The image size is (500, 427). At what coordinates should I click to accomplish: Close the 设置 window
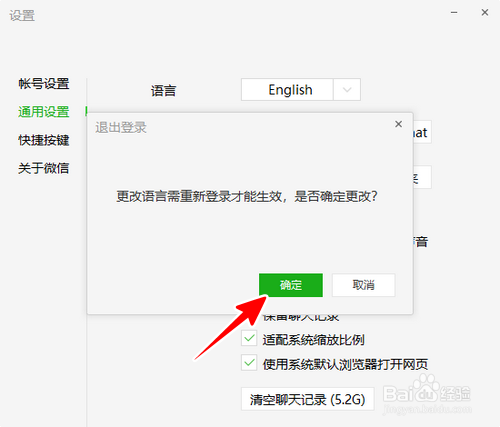point(485,12)
